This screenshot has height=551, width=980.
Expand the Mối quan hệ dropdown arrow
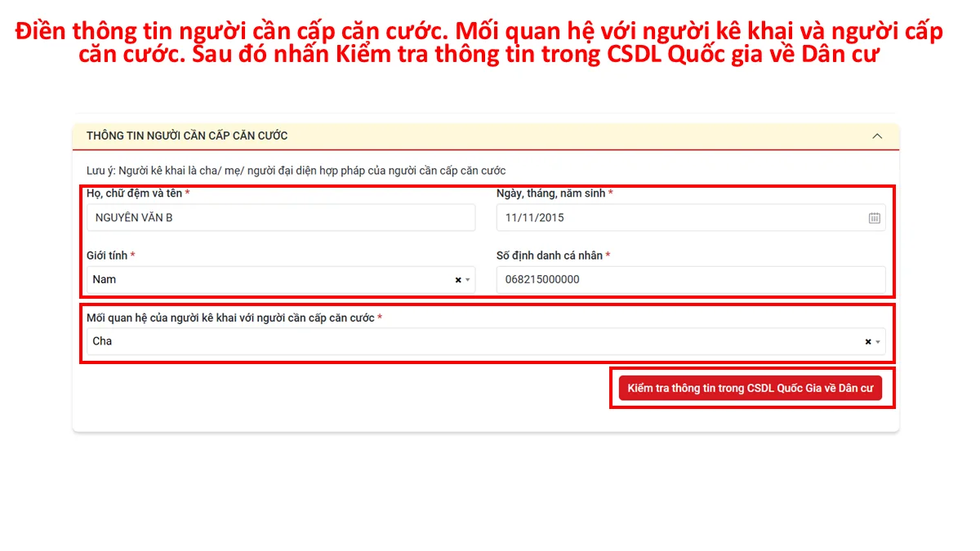878,342
